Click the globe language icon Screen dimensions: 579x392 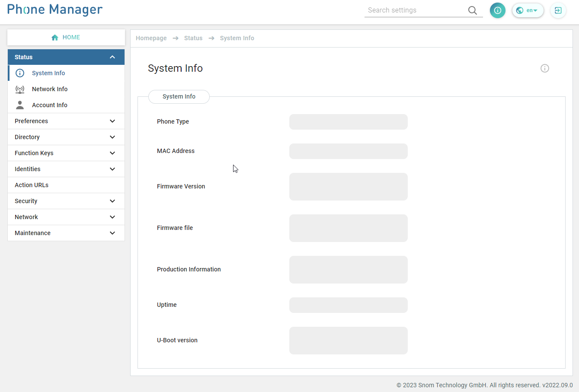click(x=520, y=10)
